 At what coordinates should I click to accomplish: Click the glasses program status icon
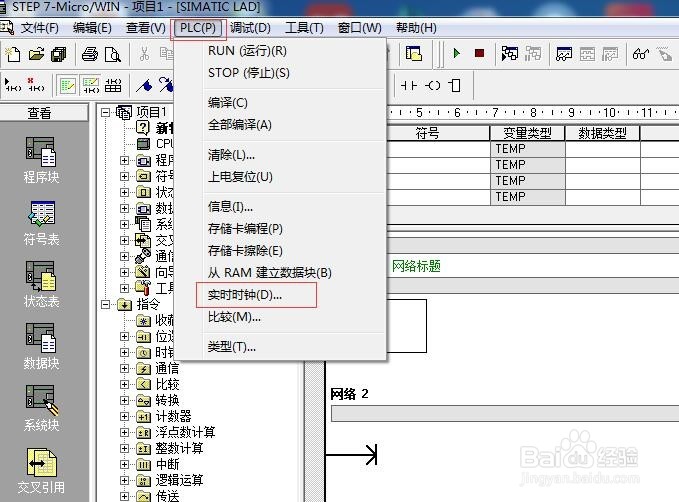(x=640, y=54)
